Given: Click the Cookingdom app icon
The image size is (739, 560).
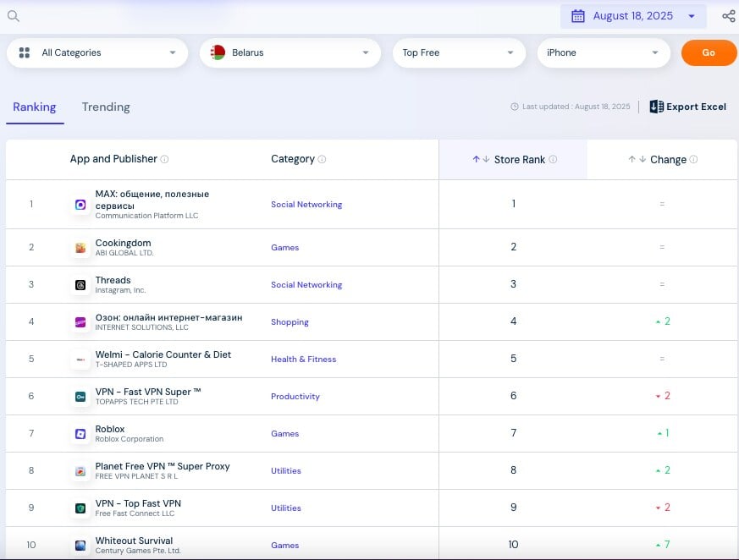Looking at the screenshot, I should [80, 247].
